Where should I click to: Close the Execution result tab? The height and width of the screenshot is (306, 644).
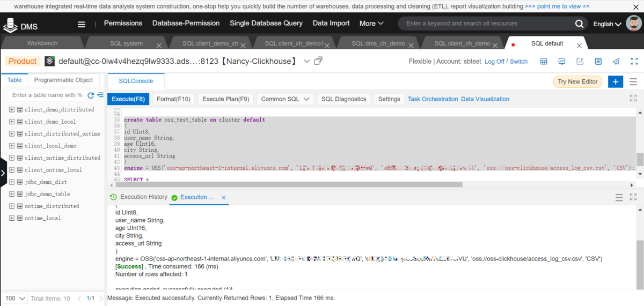tap(224, 198)
